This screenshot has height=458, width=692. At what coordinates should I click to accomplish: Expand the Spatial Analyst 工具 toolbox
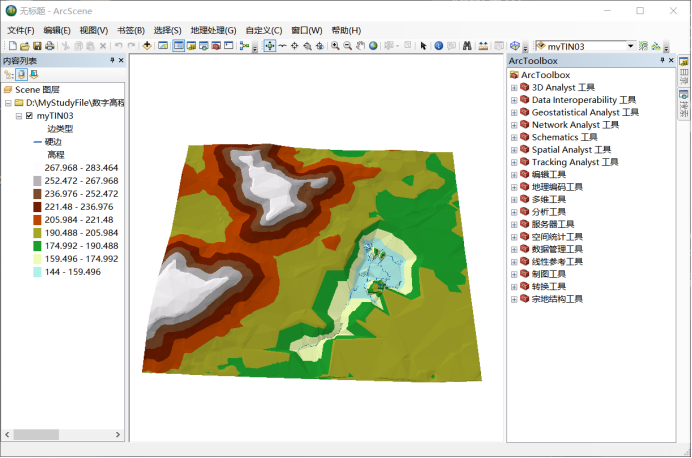pyautogui.click(x=514, y=150)
